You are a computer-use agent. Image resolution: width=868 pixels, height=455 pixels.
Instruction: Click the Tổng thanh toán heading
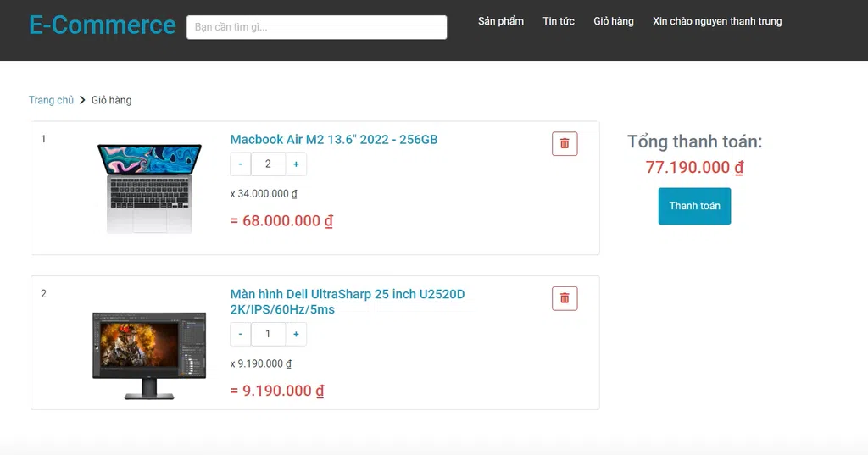pos(694,141)
